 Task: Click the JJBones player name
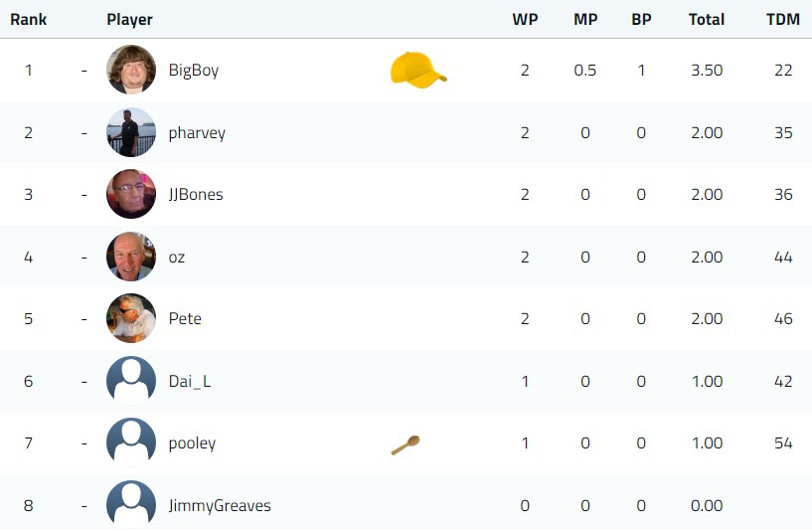pos(196,195)
